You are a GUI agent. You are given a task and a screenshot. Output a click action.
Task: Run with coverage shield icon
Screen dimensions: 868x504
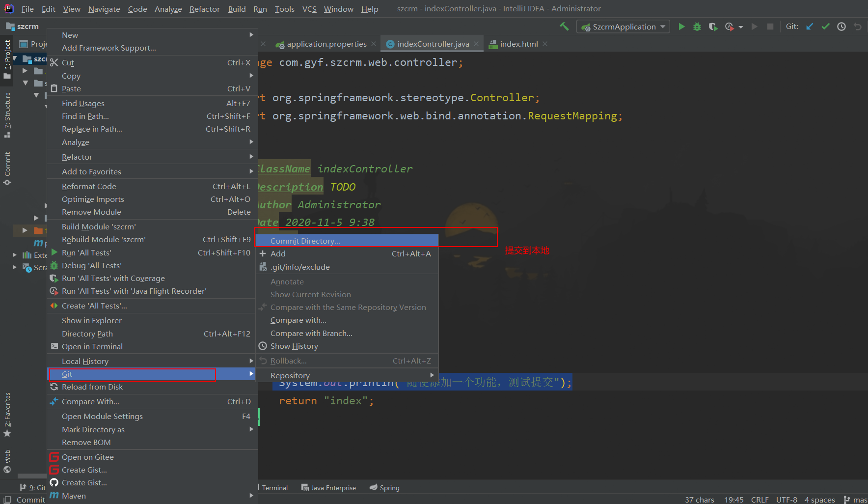click(713, 27)
